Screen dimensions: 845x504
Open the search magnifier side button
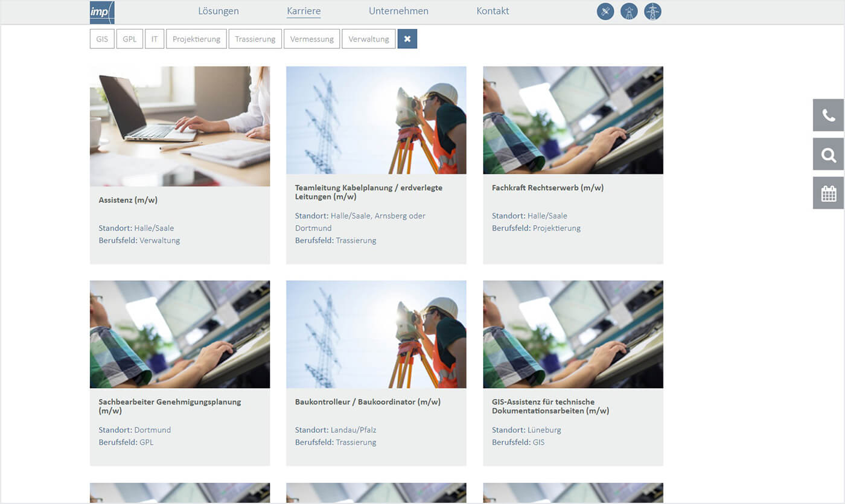click(828, 155)
